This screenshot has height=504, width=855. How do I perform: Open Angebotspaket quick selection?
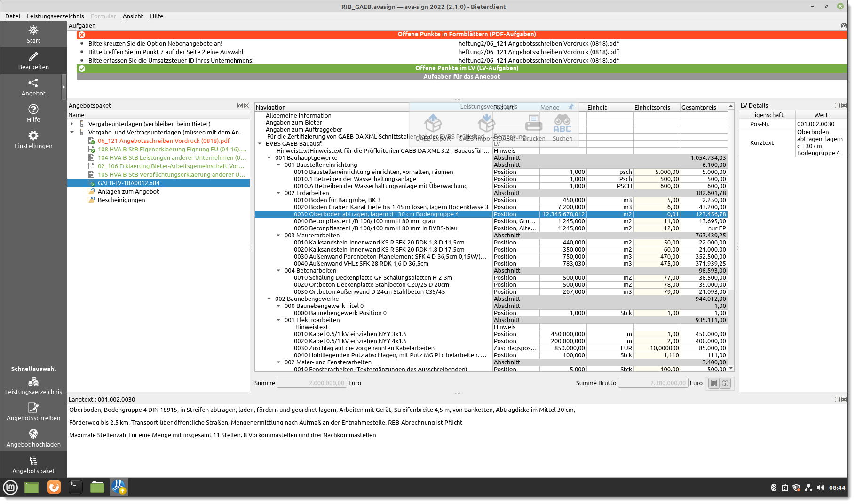(x=33, y=465)
